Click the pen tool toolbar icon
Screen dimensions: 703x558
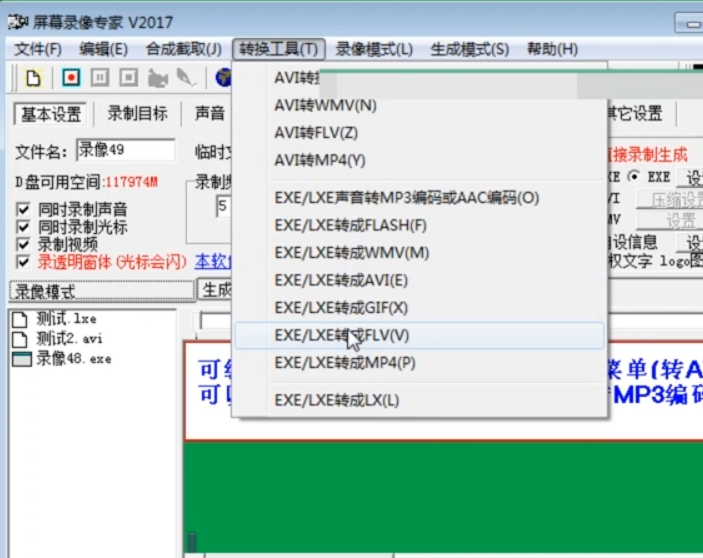point(187,78)
